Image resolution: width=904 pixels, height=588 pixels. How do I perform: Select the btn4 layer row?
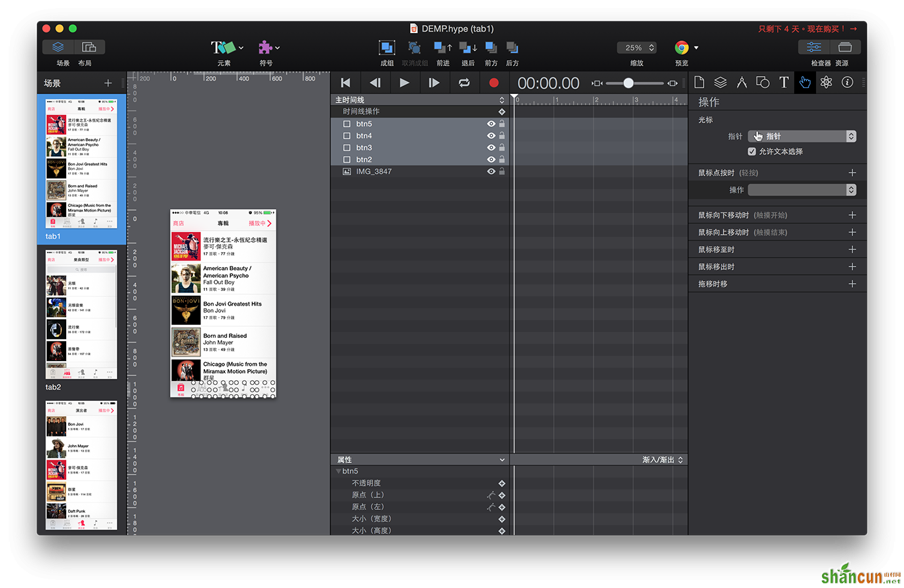coord(420,136)
